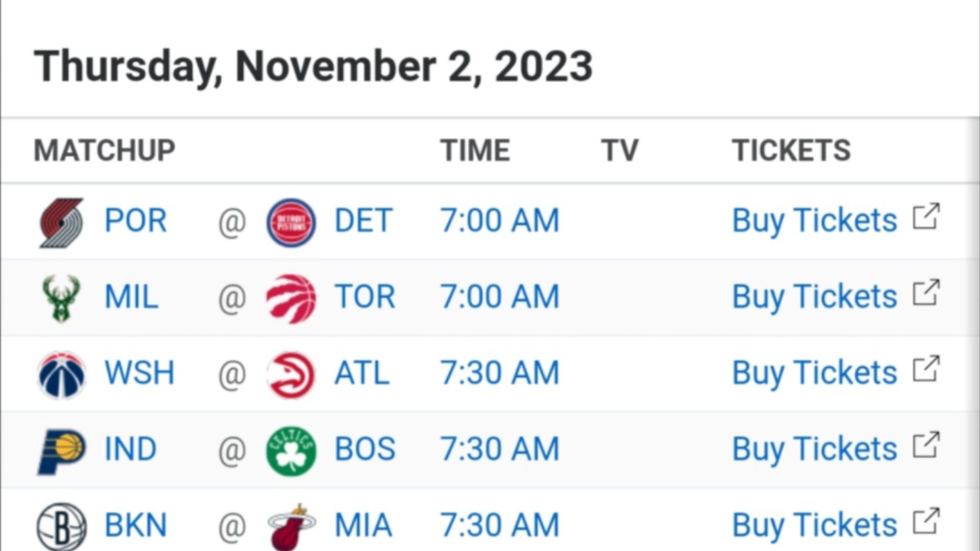Screen dimensions: 980x551
Task: Open the Toronto Raptors logo
Action: pos(291,299)
